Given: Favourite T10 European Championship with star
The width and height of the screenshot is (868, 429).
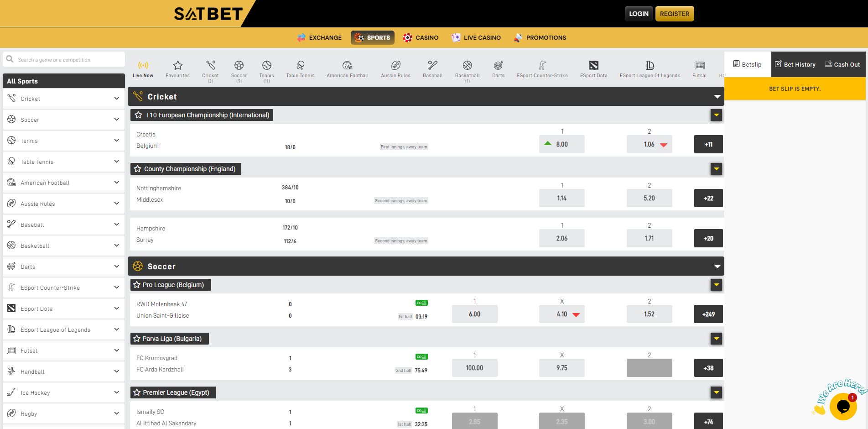Looking at the screenshot, I should [138, 115].
